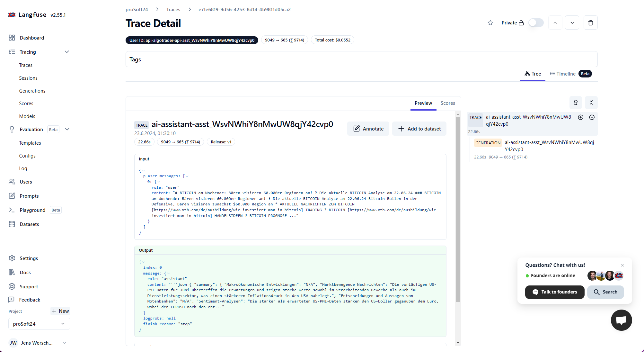The height and width of the screenshot is (352, 644).
Task: Collapse the p_user_messages array
Action: click(187, 176)
